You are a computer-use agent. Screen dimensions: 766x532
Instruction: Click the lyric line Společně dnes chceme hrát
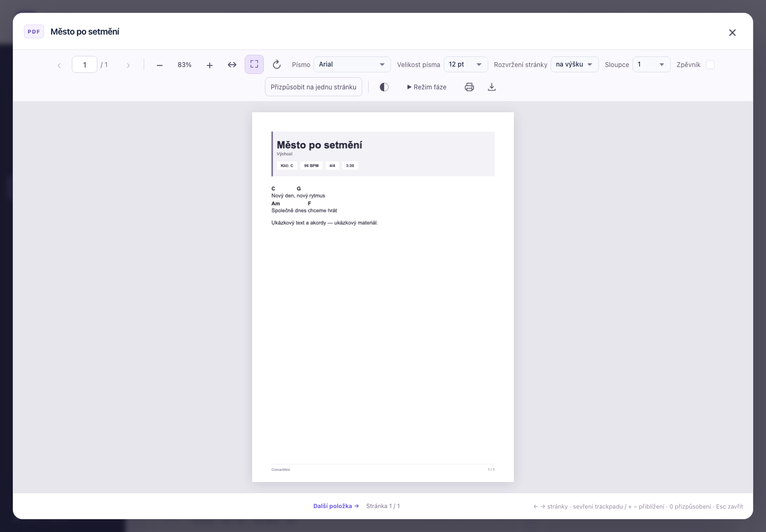(x=304, y=211)
